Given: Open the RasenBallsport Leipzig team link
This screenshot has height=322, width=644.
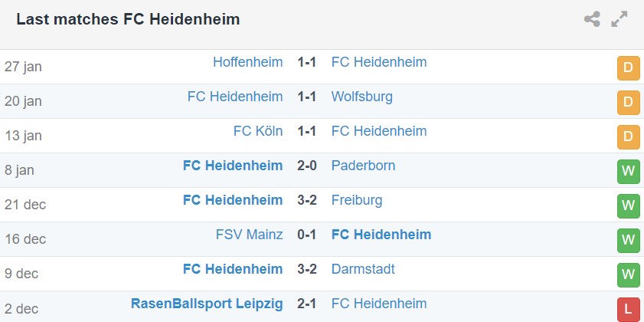Looking at the screenshot, I should [x=207, y=304].
